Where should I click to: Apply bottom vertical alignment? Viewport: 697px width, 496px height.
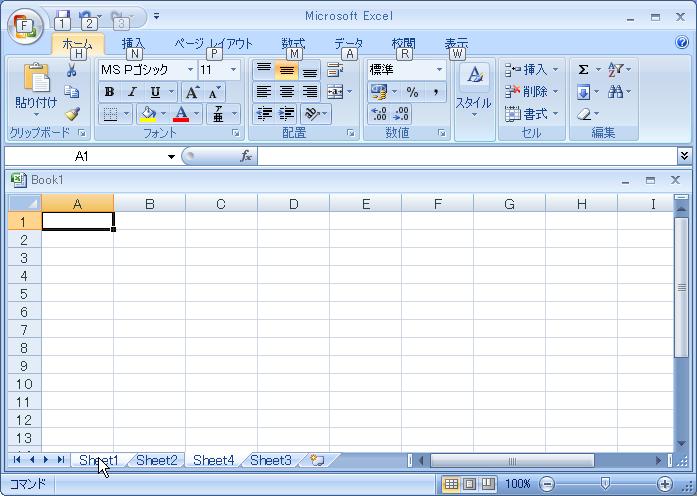tap(310, 70)
